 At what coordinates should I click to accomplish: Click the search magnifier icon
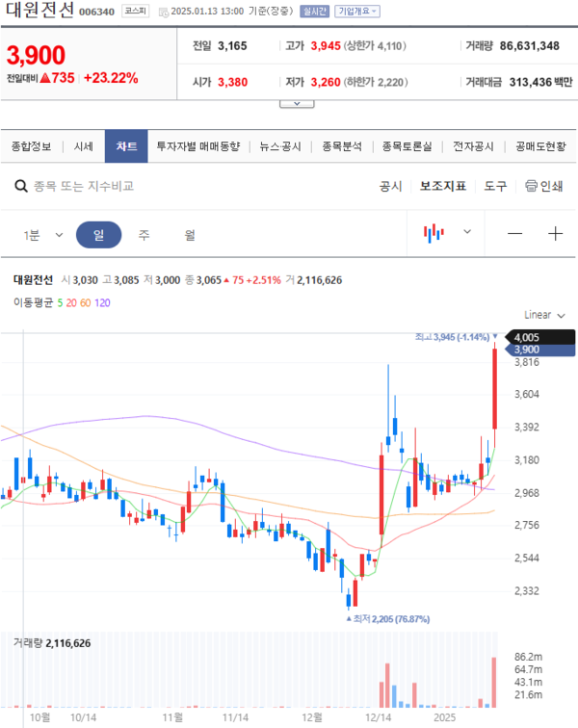(21, 186)
